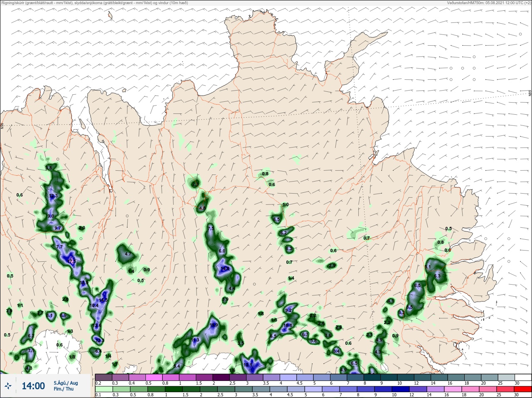Image resolution: width=532 pixels, height=398 pixels.
Task: Click the 4.4 precipitation value
Action: [x=232, y=289]
